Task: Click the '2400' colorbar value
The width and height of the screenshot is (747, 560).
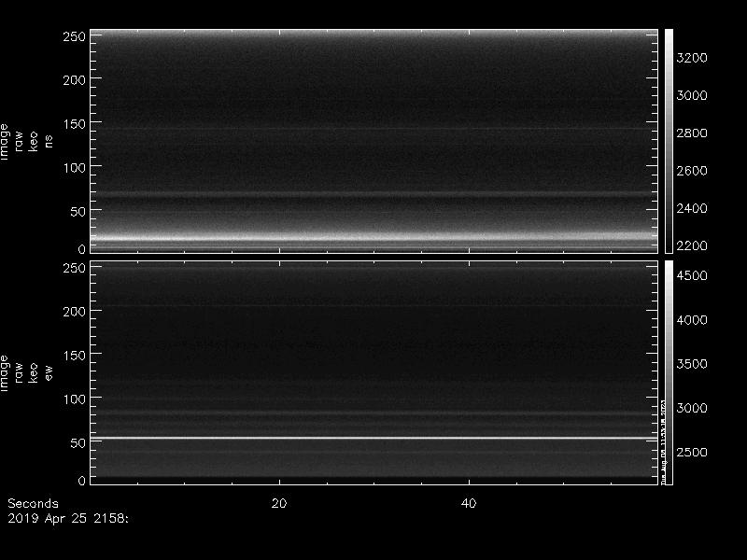Action: [692, 208]
